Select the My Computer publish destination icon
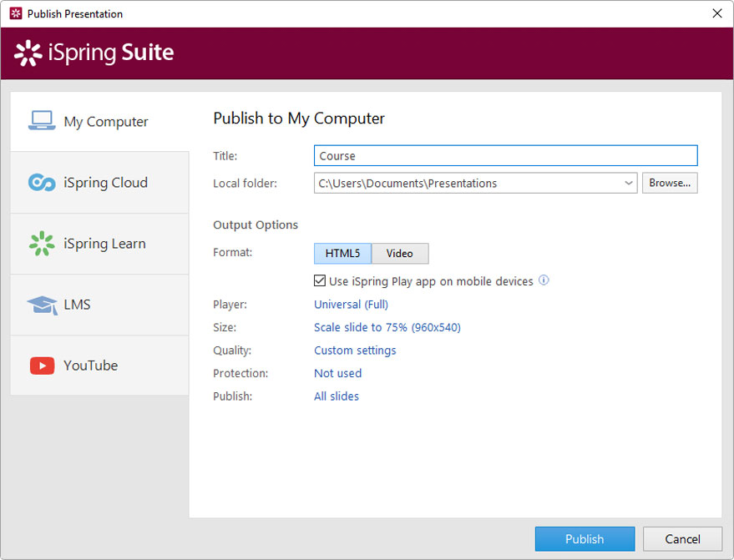Viewport: 734px width, 560px height. click(x=43, y=121)
